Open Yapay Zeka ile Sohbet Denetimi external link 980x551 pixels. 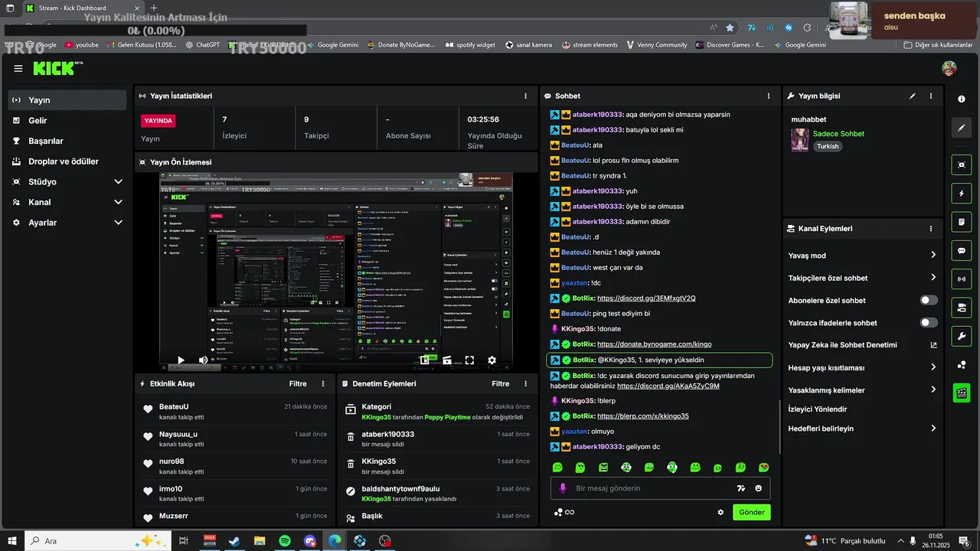pos(933,344)
